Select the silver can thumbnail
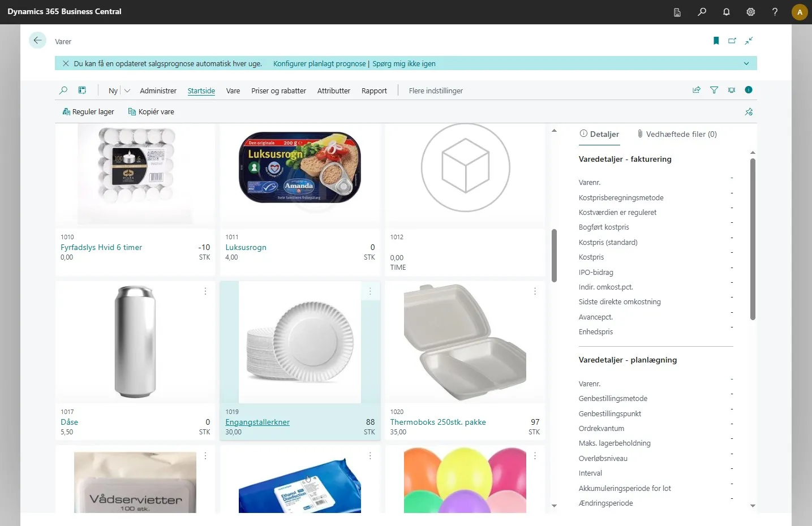This screenshot has height=526, width=812. 135,342
